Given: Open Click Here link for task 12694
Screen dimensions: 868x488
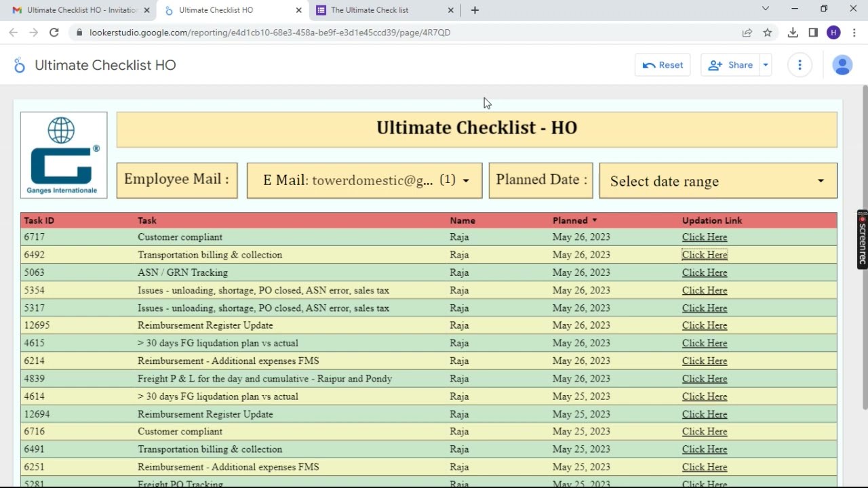Looking at the screenshot, I should pyautogui.click(x=705, y=414).
